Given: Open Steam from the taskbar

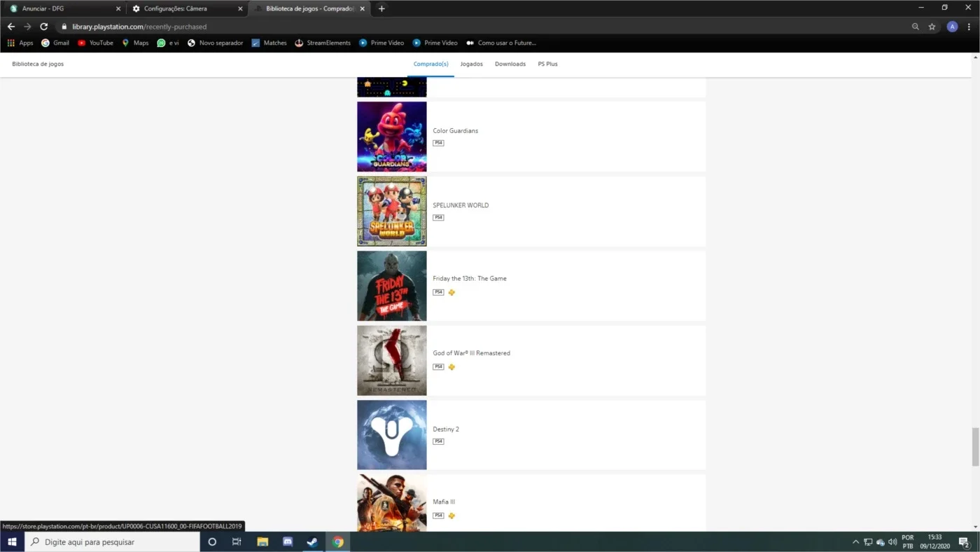Looking at the screenshot, I should pyautogui.click(x=312, y=541).
